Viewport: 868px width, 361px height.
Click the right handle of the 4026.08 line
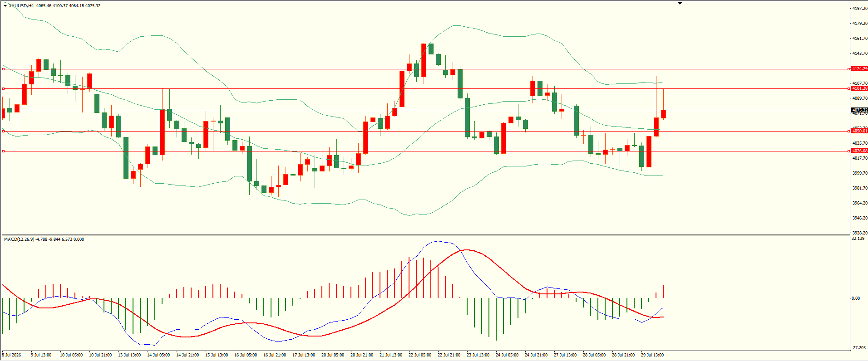coord(848,151)
